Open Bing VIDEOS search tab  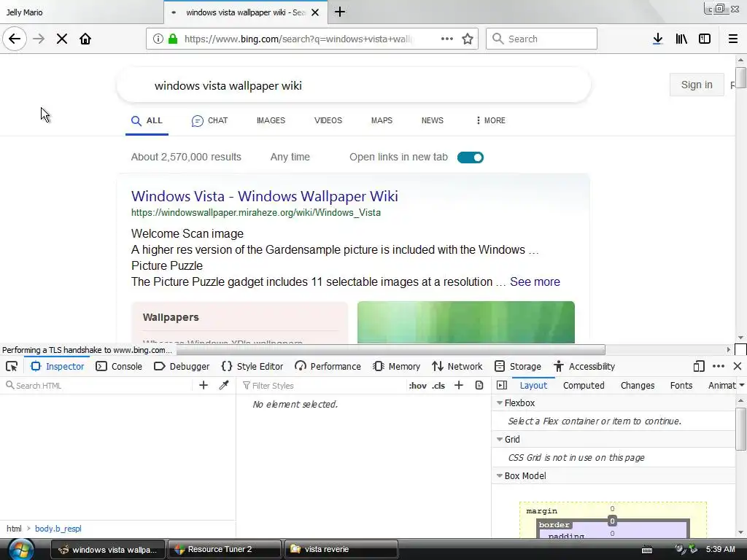pyautogui.click(x=328, y=120)
